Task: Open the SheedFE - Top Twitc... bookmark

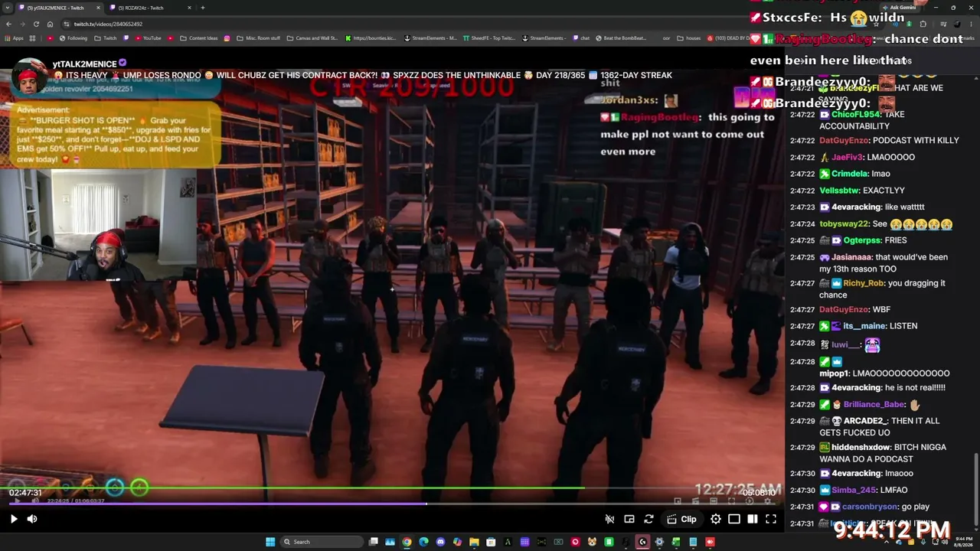Action: [488, 38]
